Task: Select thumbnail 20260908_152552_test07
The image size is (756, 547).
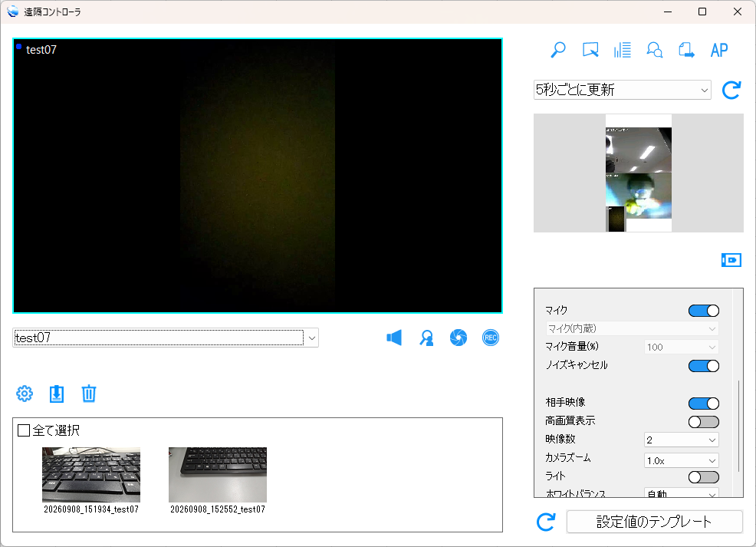Action: pos(218,475)
